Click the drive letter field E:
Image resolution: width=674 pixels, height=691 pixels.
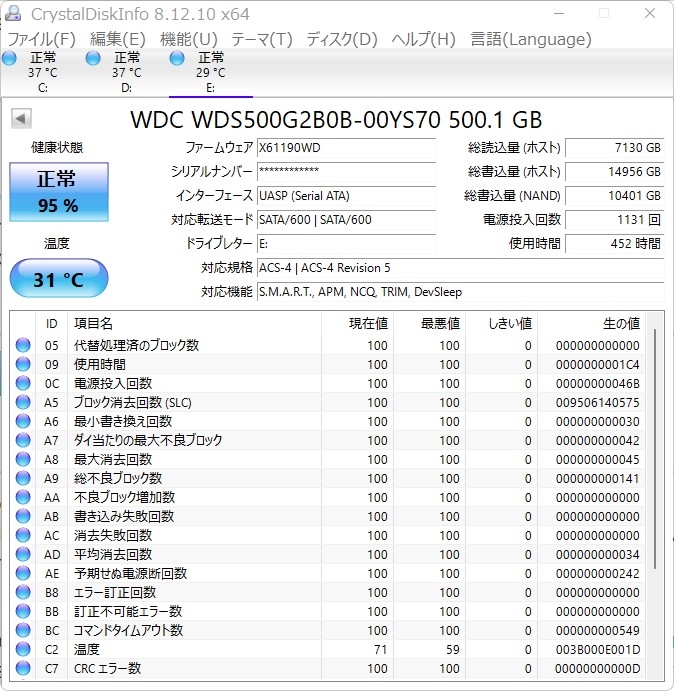click(346, 244)
